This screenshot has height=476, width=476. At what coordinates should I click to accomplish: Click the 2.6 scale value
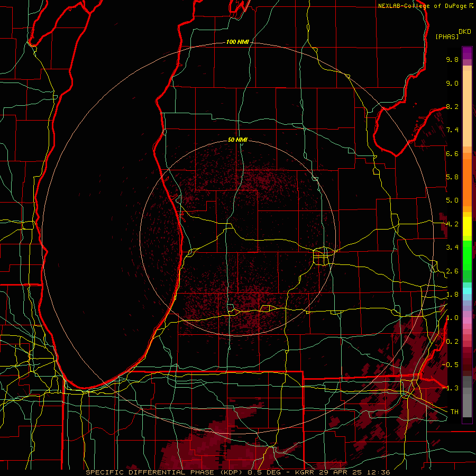452,271
